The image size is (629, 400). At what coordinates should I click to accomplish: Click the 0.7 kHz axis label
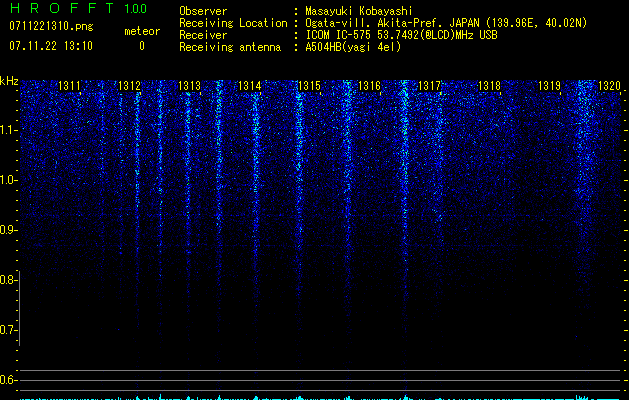[x=8, y=330]
